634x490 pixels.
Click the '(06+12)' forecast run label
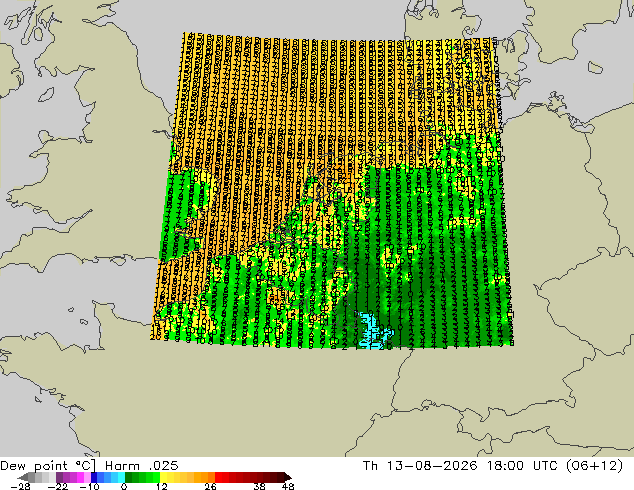(x=594, y=465)
